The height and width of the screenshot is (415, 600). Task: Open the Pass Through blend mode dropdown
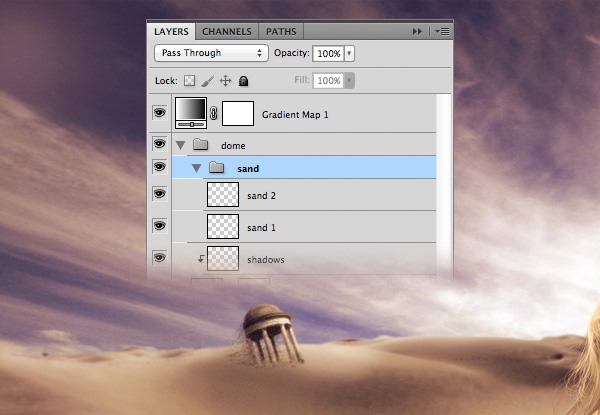pos(210,53)
